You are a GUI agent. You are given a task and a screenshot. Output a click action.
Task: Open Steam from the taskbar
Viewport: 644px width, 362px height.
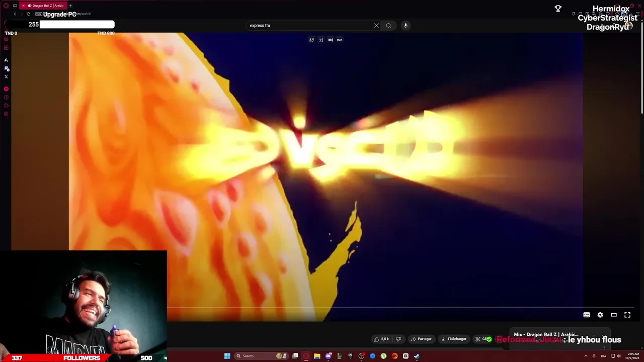pos(417,356)
